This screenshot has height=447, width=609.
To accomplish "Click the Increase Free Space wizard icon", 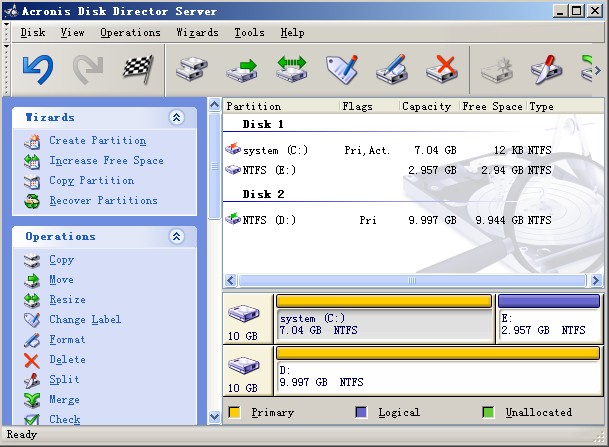I will pos(32,161).
